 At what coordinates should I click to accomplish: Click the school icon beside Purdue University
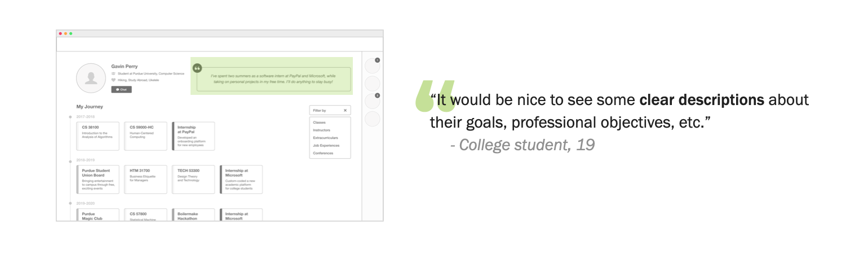113,73
